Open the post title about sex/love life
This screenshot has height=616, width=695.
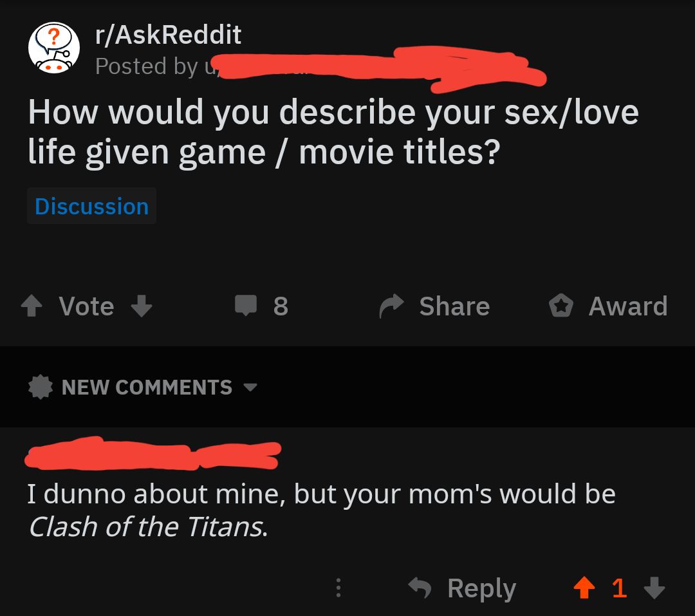click(333, 132)
